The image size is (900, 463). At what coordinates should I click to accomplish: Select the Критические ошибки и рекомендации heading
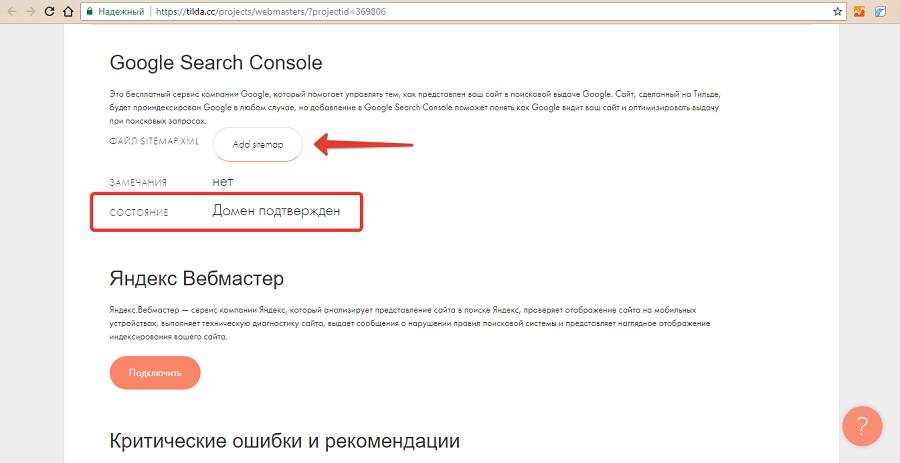tap(284, 441)
